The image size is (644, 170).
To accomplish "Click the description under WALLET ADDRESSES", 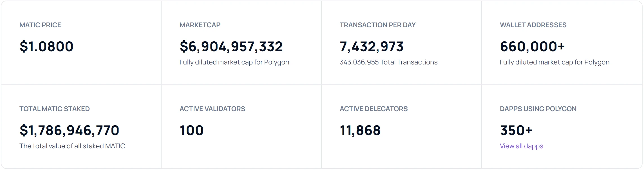I will (554, 62).
